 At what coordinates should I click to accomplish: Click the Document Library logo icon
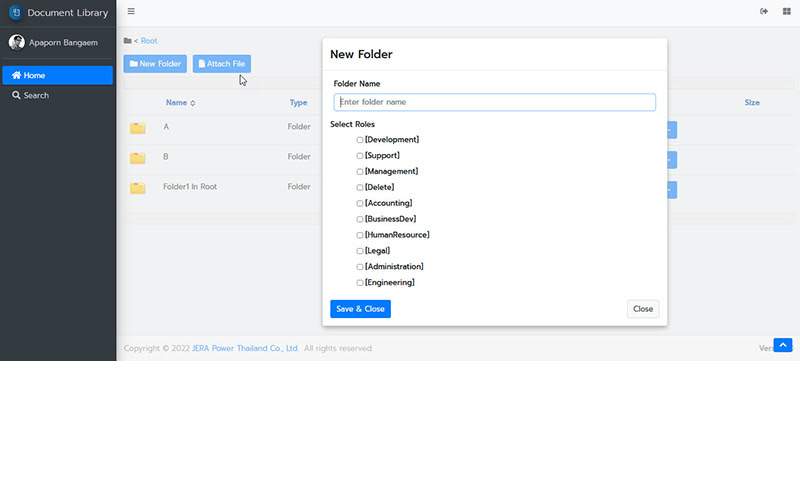pos(16,12)
